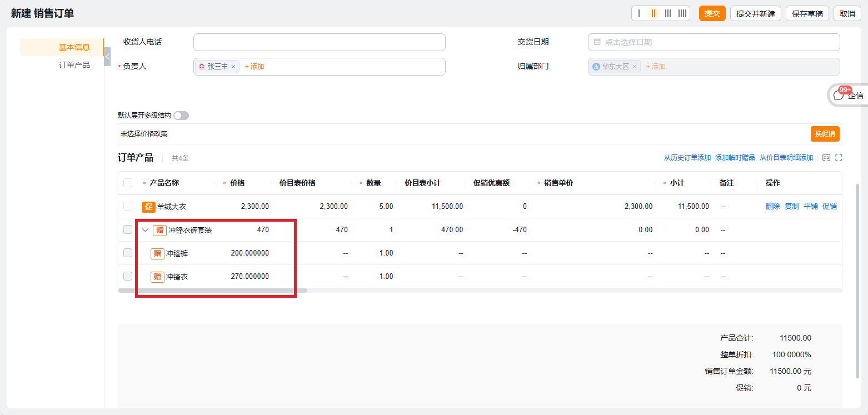This screenshot has width=868, height=415.
Task: Click the calendar icon in 交货日期
Action: tap(597, 42)
